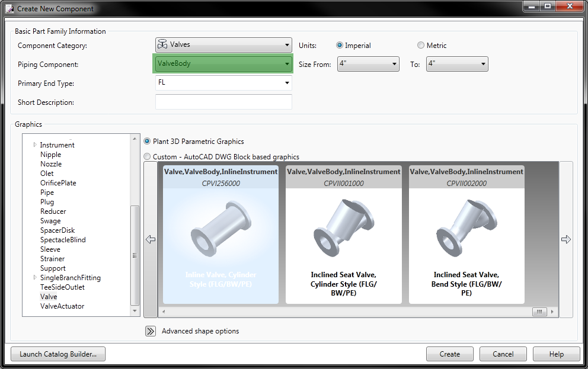Click the Launch Catalog Builder button
The image size is (588, 369).
(x=57, y=354)
